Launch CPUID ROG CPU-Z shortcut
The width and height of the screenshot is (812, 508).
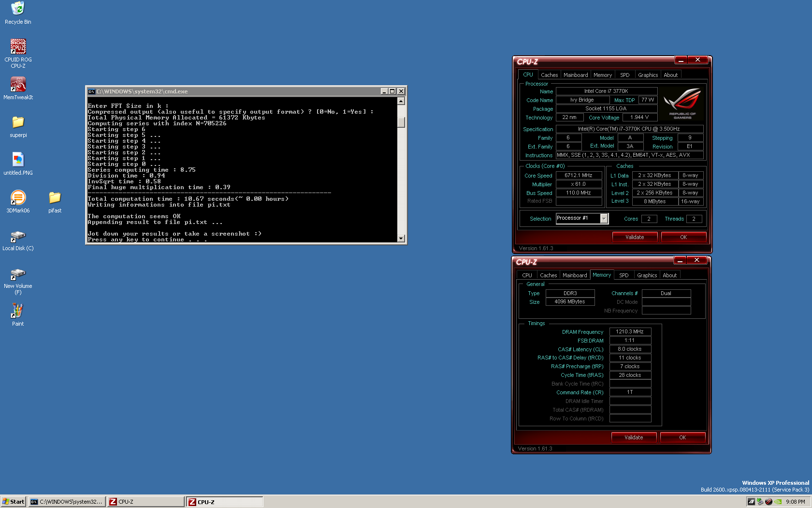click(18, 53)
